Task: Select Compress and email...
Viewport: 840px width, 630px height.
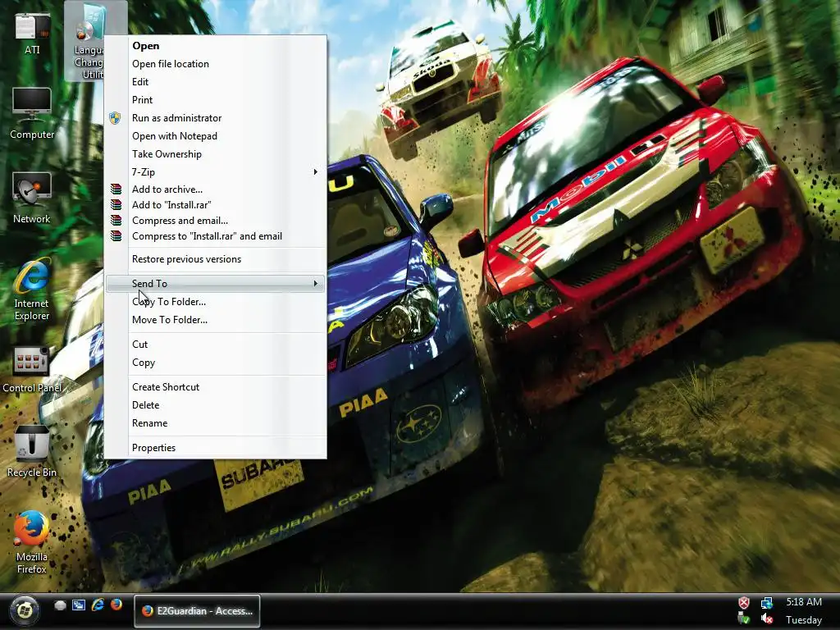Action: pos(216,220)
